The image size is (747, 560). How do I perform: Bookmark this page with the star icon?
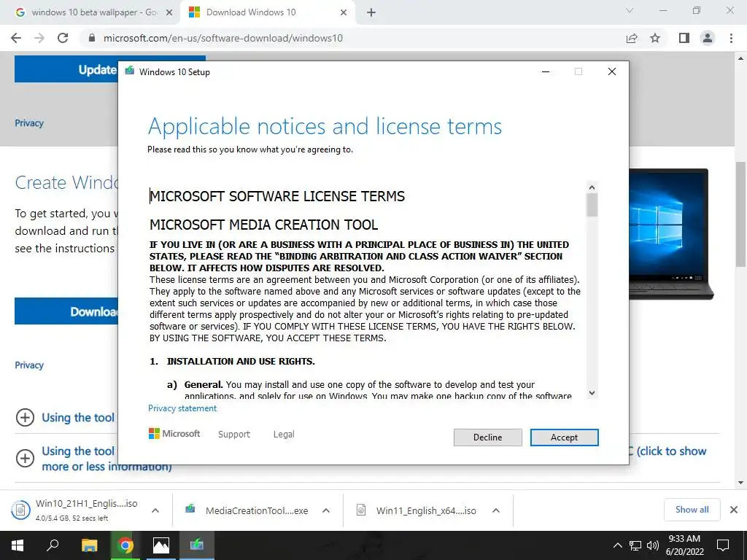tap(655, 38)
